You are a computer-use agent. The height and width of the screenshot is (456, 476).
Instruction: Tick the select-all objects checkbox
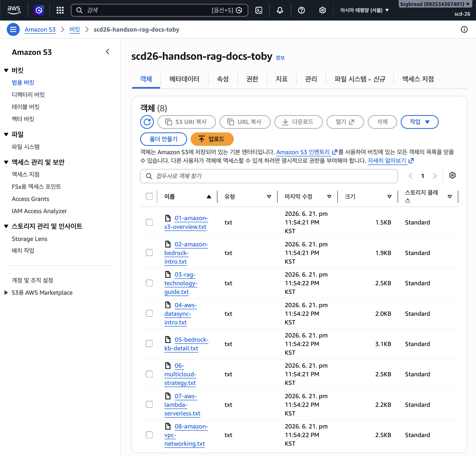149,196
